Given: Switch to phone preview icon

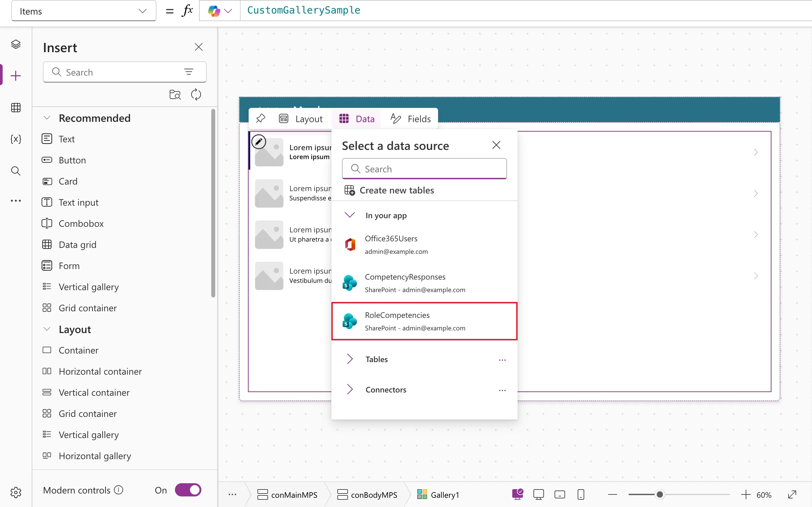Looking at the screenshot, I should (x=581, y=494).
